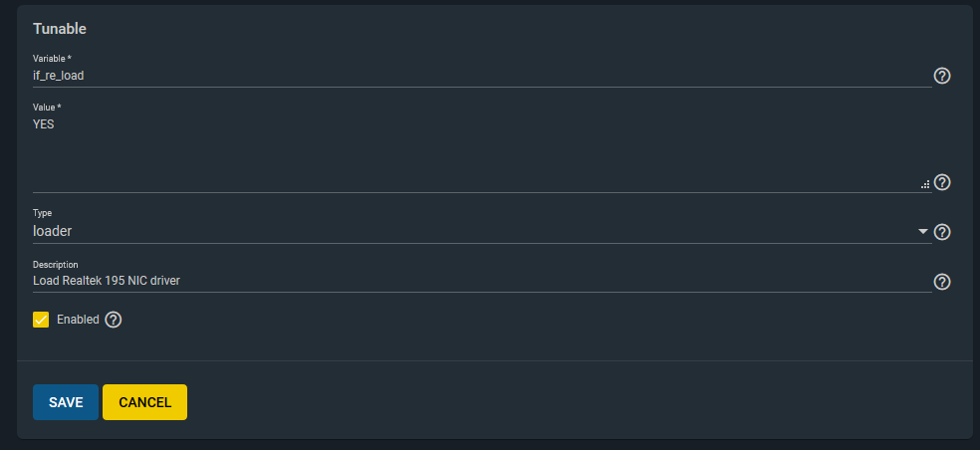The height and width of the screenshot is (450, 980).
Task: Open help for the Variable field
Action: pyautogui.click(x=942, y=77)
